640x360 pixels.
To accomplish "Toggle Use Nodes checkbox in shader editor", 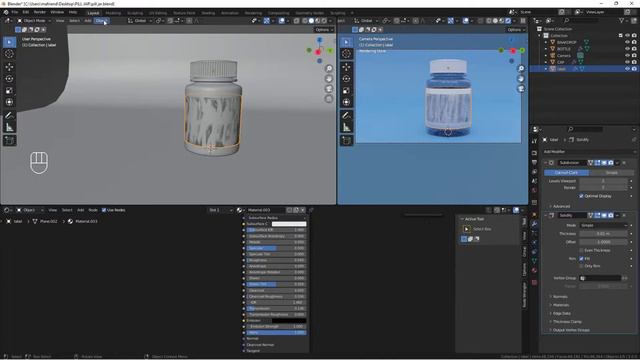I will pyautogui.click(x=104, y=210).
